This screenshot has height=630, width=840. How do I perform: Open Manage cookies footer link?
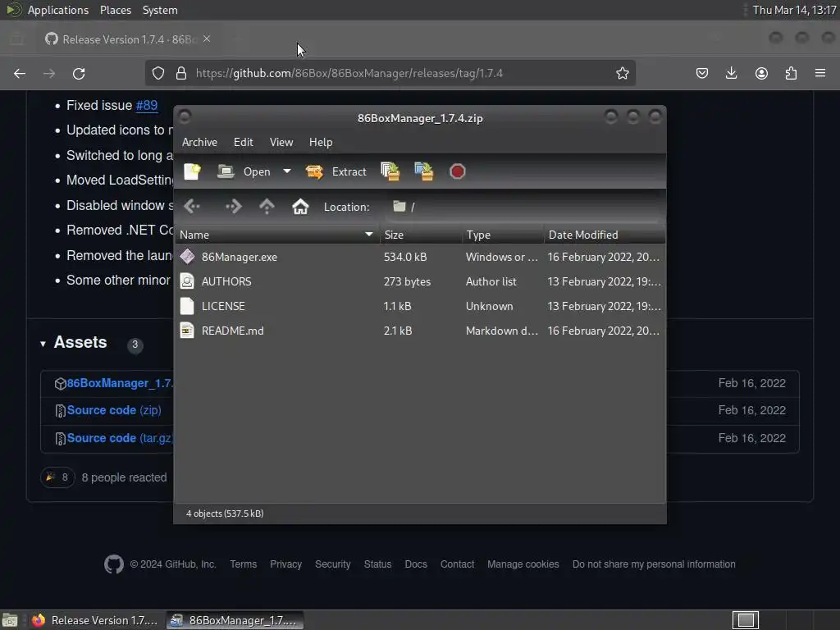[523, 564]
